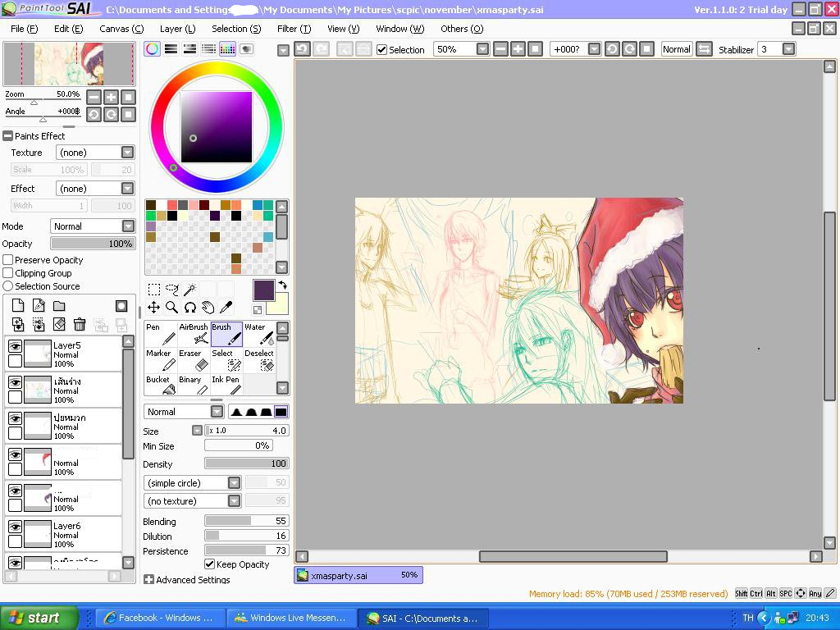
Task: Choose the magic wand tool
Action: click(x=189, y=290)
